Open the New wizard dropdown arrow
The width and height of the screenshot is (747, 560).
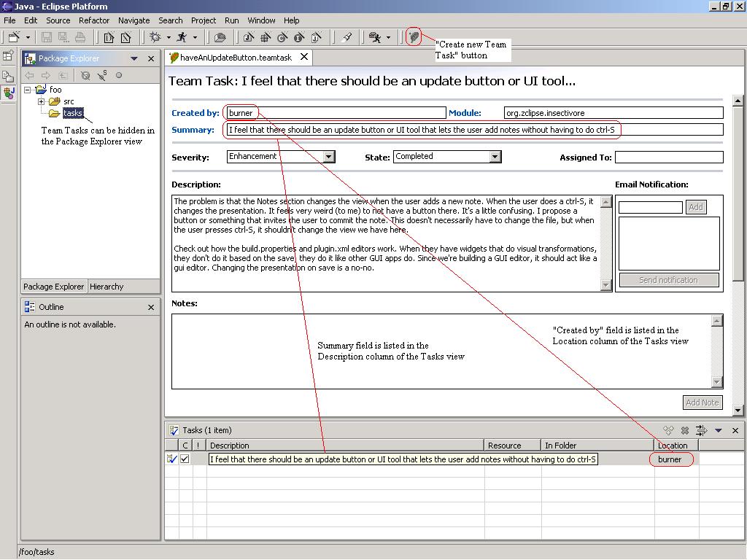click(x=28, y=38)
